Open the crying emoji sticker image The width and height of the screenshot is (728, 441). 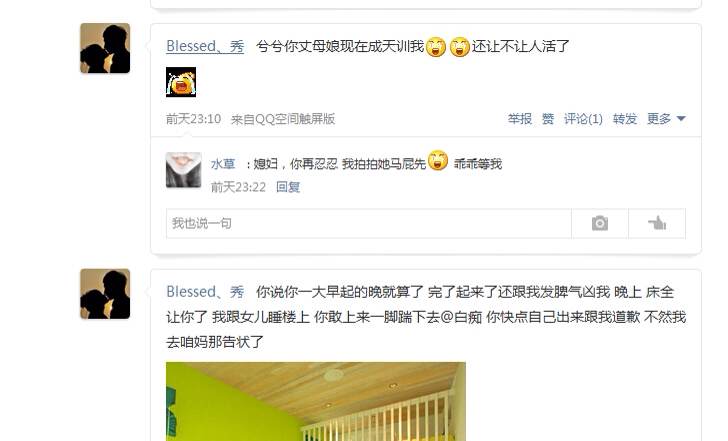point(181,82)
